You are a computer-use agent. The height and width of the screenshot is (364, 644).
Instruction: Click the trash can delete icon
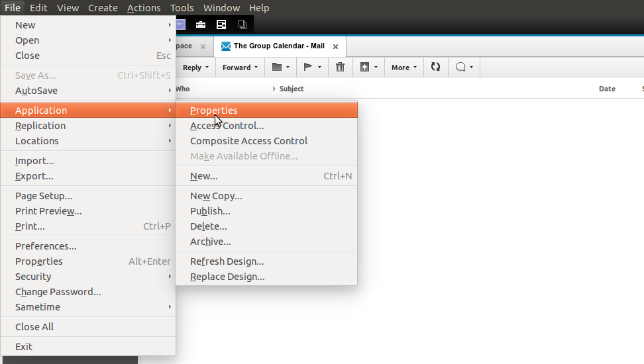[x=340, y=67]
